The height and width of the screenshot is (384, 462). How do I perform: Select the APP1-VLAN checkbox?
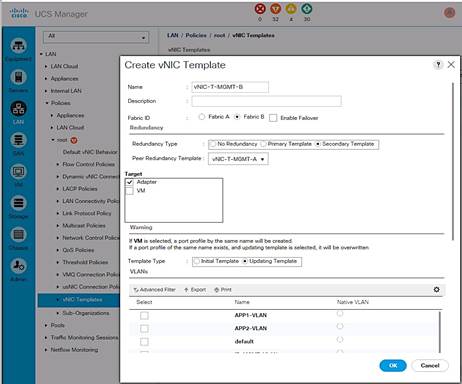[x=144, y=315]
